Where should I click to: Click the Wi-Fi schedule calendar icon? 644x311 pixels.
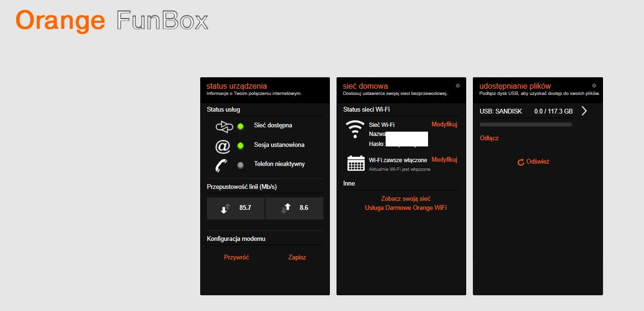coord(356,163)
